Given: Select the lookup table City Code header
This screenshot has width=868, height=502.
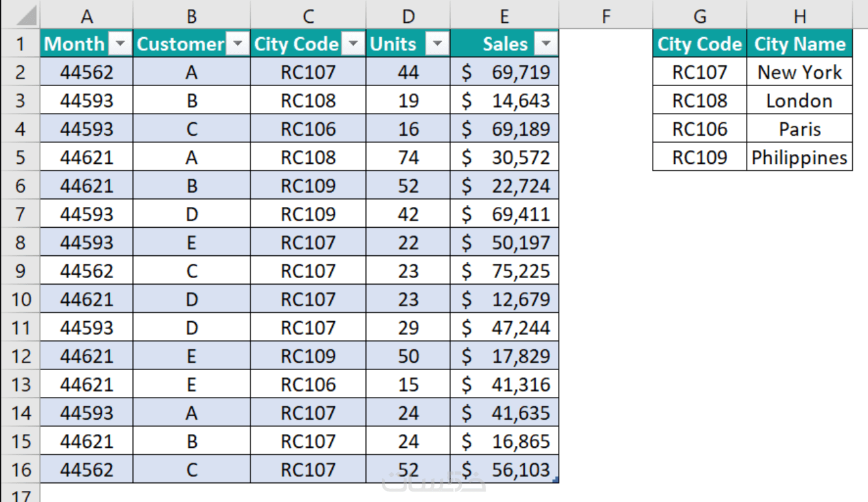Looking at the screenshot, I should pyautogui.click(x=699, y=44).
